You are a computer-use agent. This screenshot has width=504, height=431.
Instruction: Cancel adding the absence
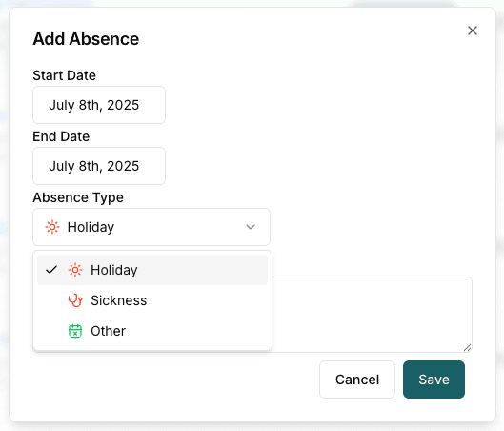357,380
